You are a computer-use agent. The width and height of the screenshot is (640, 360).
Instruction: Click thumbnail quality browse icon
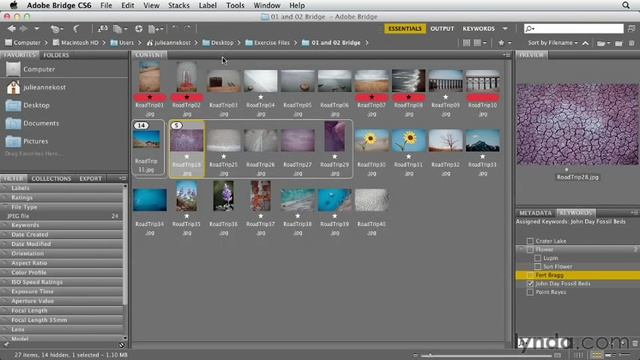466,42
